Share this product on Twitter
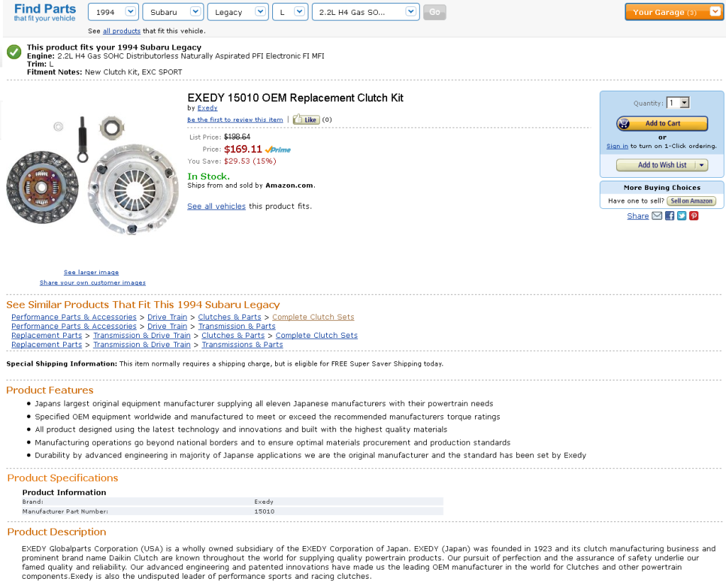This screenshot has height=588, width=726. (x=681, y=216)
